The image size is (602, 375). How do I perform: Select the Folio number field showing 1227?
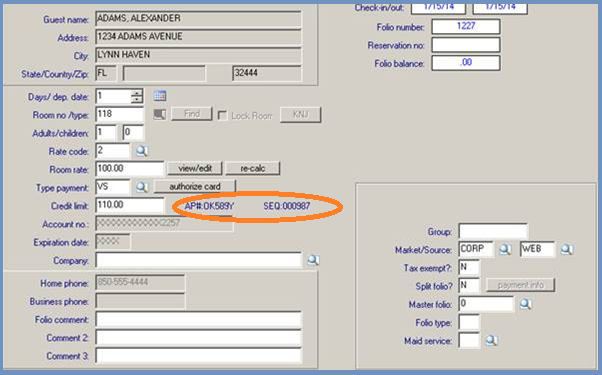coord(466,26)
